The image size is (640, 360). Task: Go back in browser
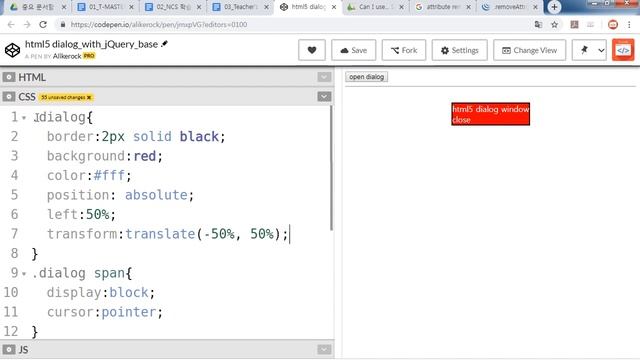(x=11, y=24)
